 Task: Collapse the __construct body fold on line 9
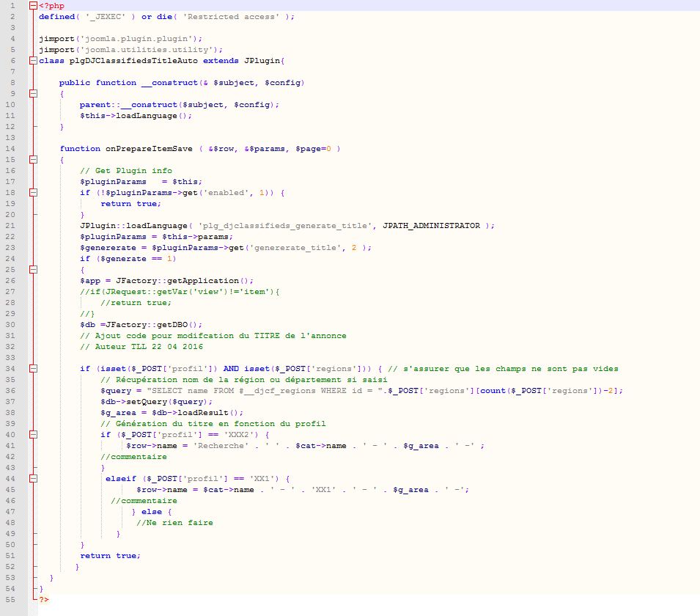pyautogui.click(x=33, y=94)
